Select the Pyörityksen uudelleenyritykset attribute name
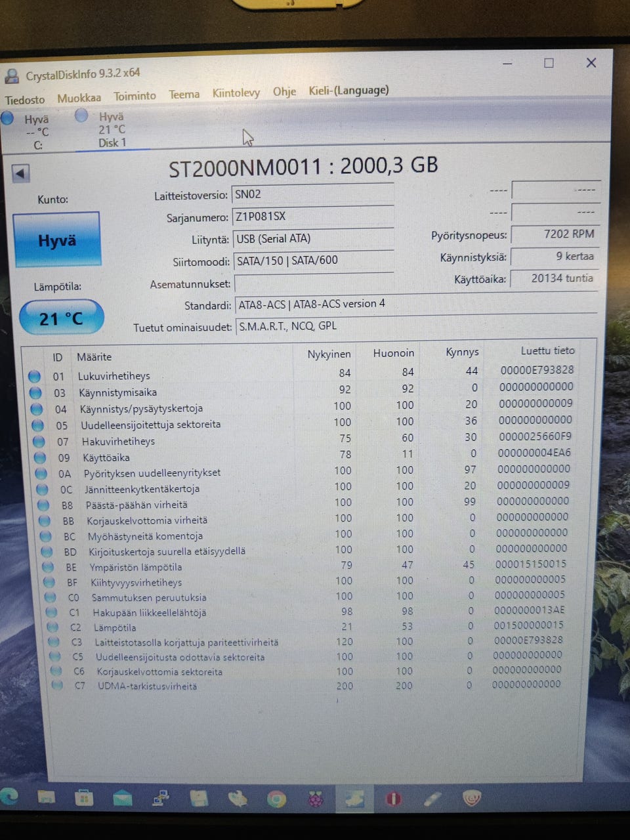 (152, 473)
